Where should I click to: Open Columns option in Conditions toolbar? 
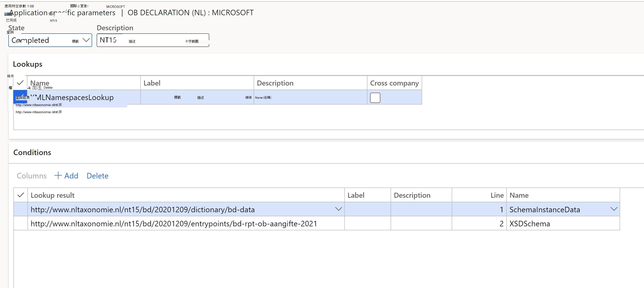(x=31, y=176)
